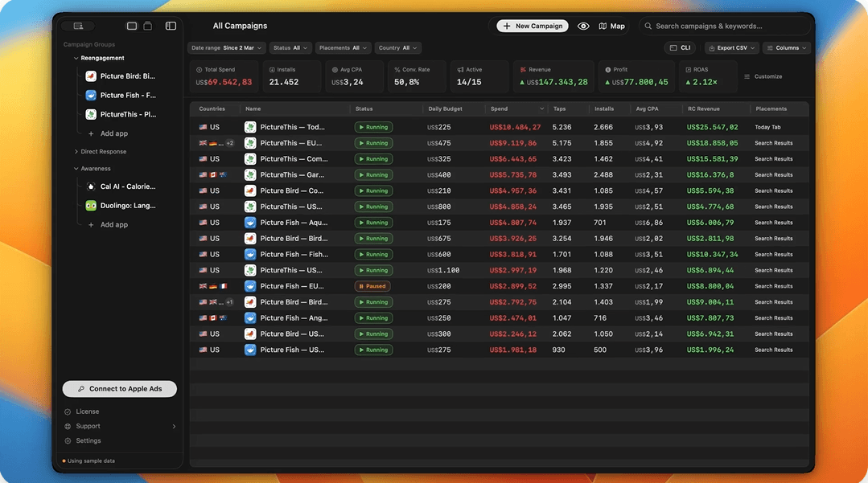Click the Active megaphone icon

[460, 70]
